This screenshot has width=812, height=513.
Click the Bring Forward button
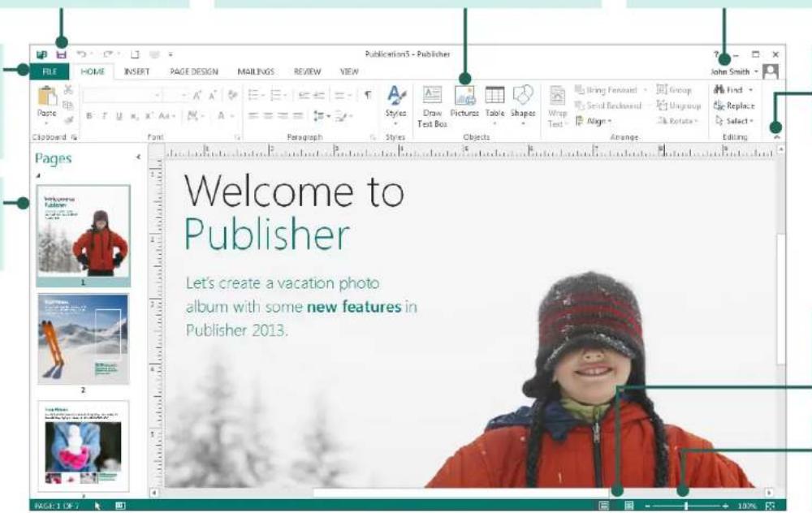611,90
